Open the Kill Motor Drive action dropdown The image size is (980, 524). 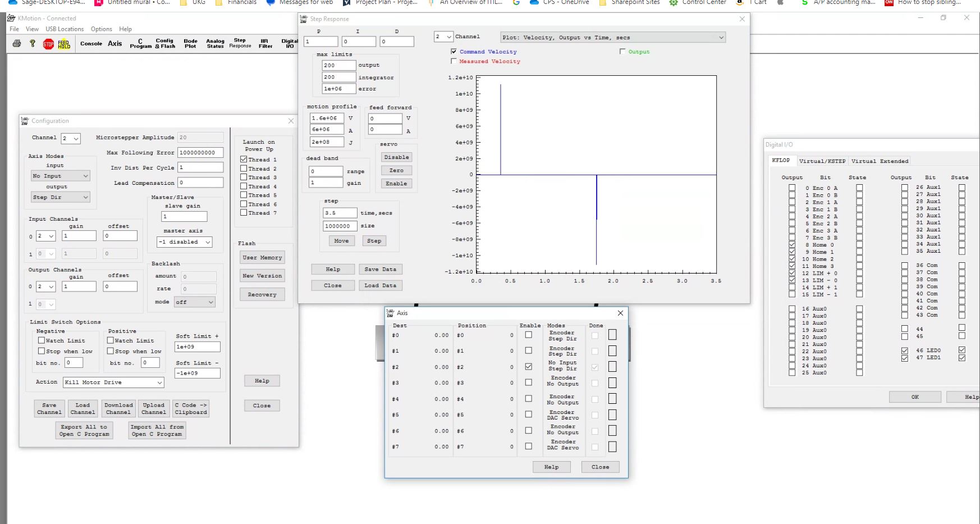point(113,382)
